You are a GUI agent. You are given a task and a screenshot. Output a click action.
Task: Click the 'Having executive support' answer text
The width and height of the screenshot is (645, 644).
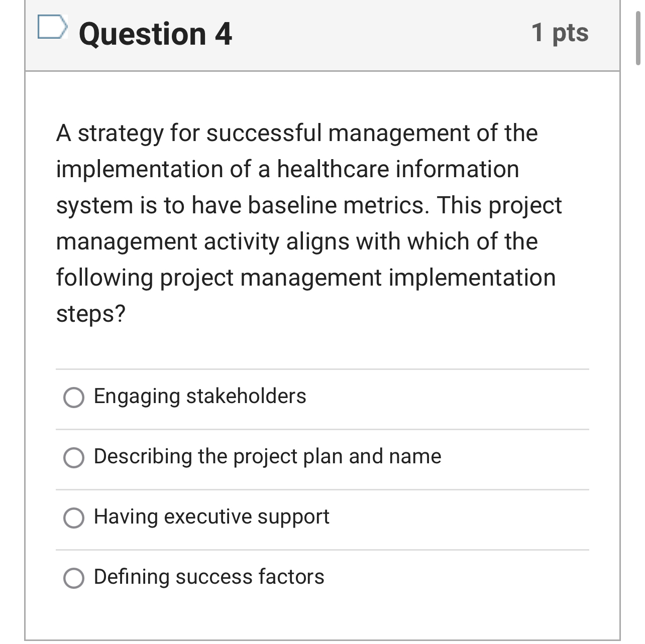point(211,516)
